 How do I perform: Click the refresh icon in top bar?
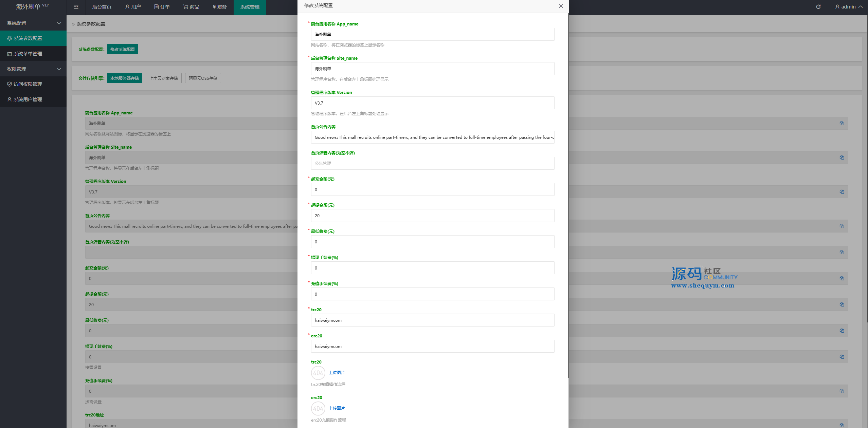click(x=818, y=7)
